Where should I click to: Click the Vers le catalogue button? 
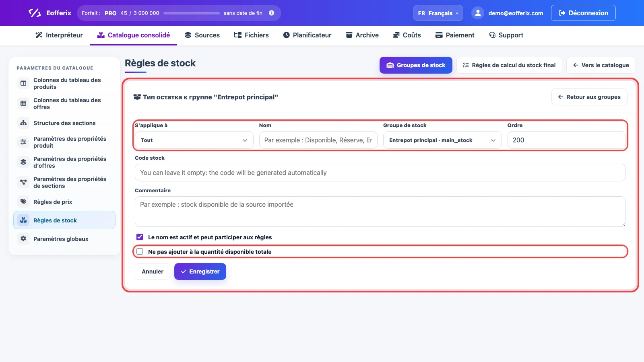pyautogui.click(x=601, y=65)
